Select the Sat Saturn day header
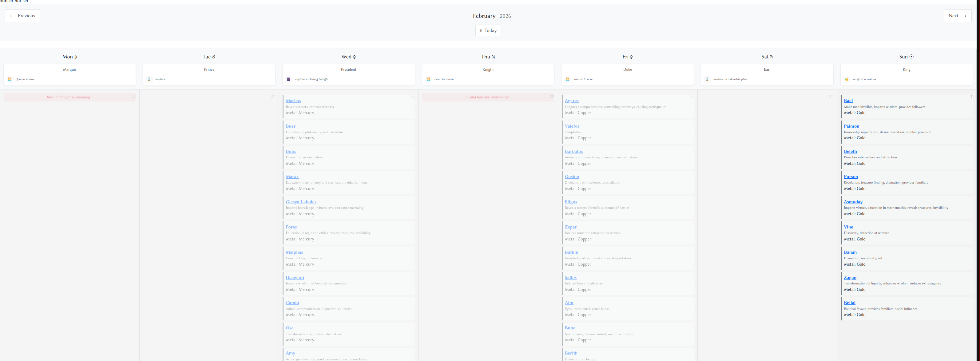980x361 pixels. (767, 57)
